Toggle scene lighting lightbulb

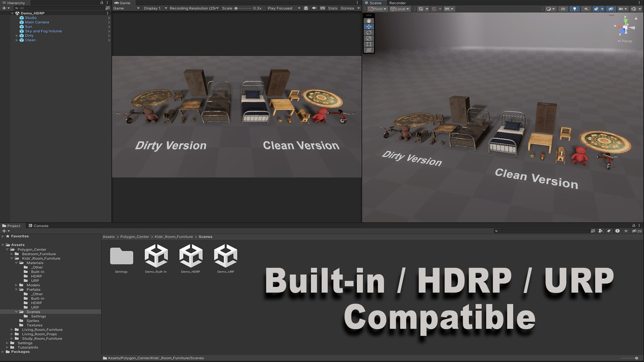coord(574,9)
